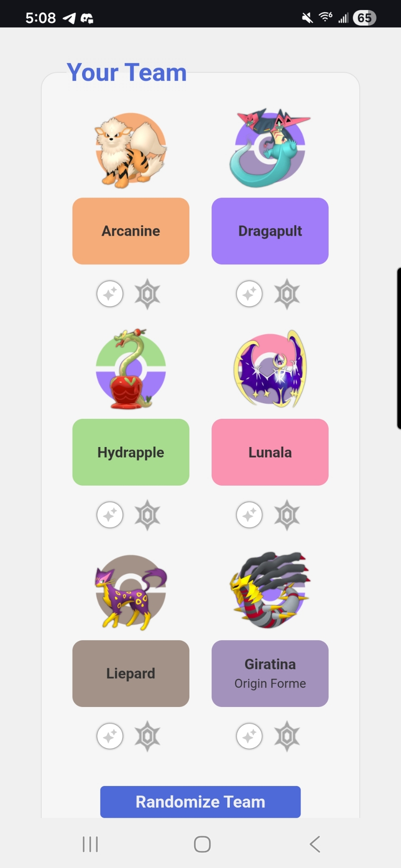The image size is (401, 868).
Task: Tap the hexagram star icon under Arcanine
Action: 148,294
